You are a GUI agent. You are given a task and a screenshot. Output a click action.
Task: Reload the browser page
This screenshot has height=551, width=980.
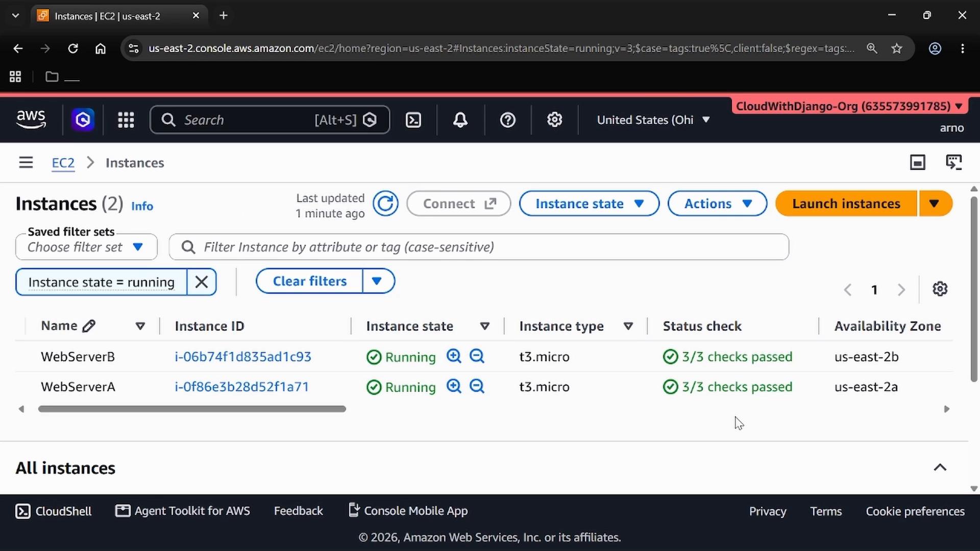(x=73, y=48)
